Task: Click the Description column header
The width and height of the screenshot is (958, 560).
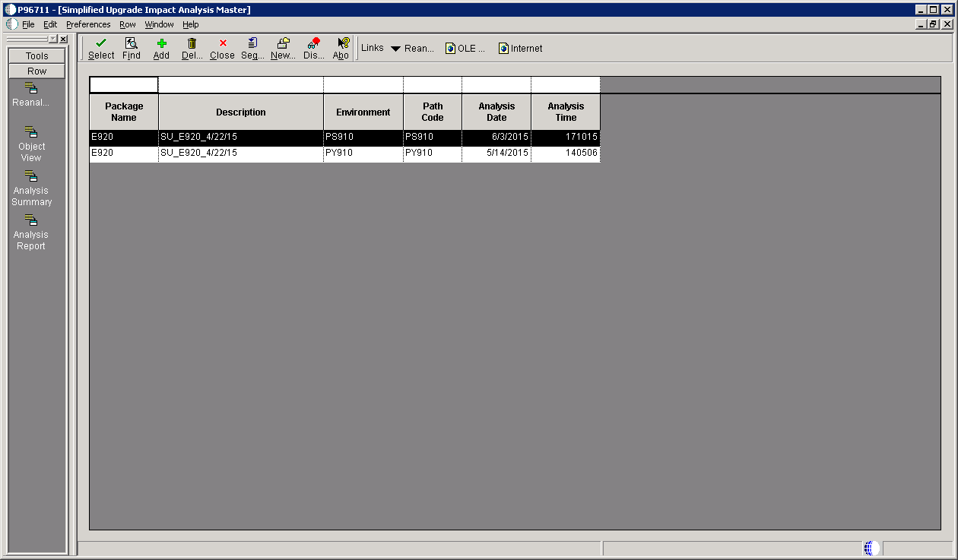Action: [241, 112]
